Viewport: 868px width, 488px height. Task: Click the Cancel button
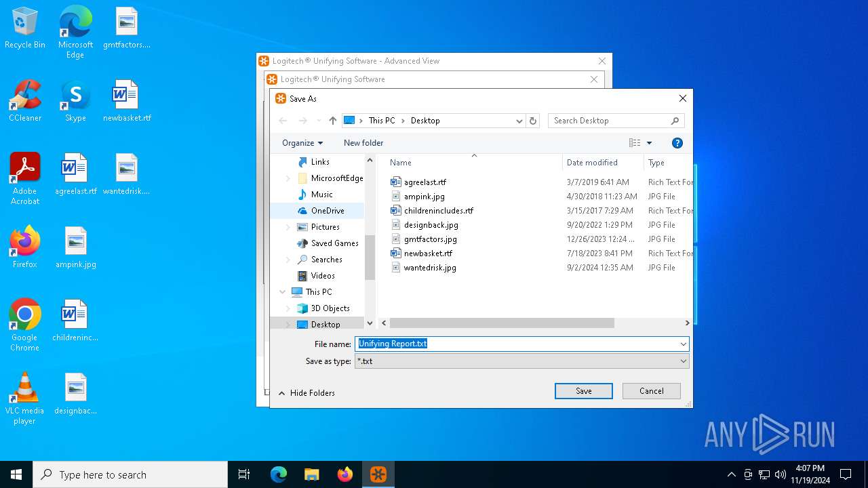point(652,391)
